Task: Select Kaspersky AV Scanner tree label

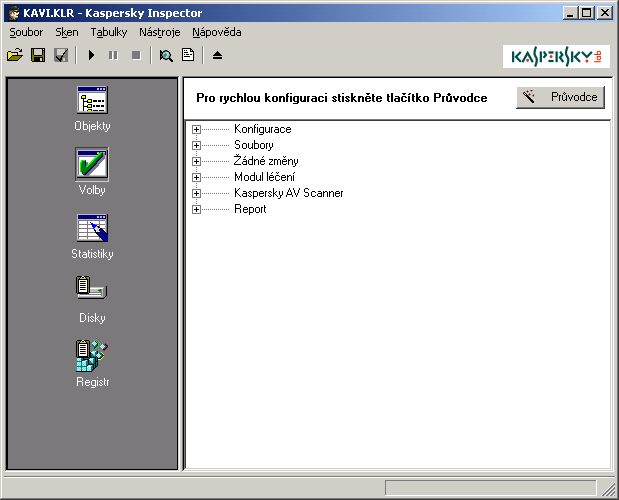Action: tap(289, 193)
